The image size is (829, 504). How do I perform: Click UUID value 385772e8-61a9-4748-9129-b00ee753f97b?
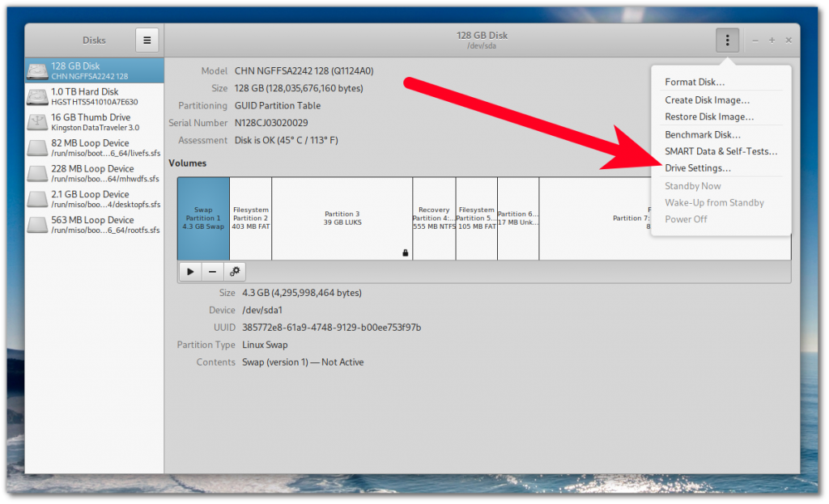[x=331, y=328]
